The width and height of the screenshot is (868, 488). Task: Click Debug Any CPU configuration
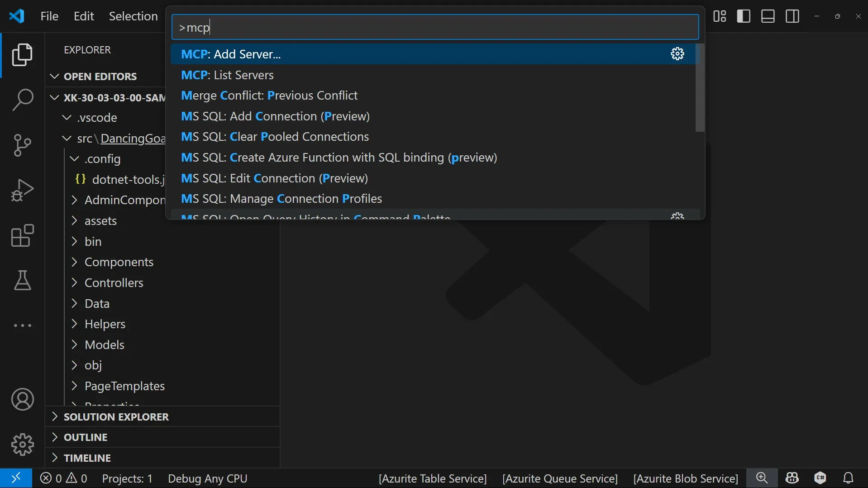(x=208, y=478)
